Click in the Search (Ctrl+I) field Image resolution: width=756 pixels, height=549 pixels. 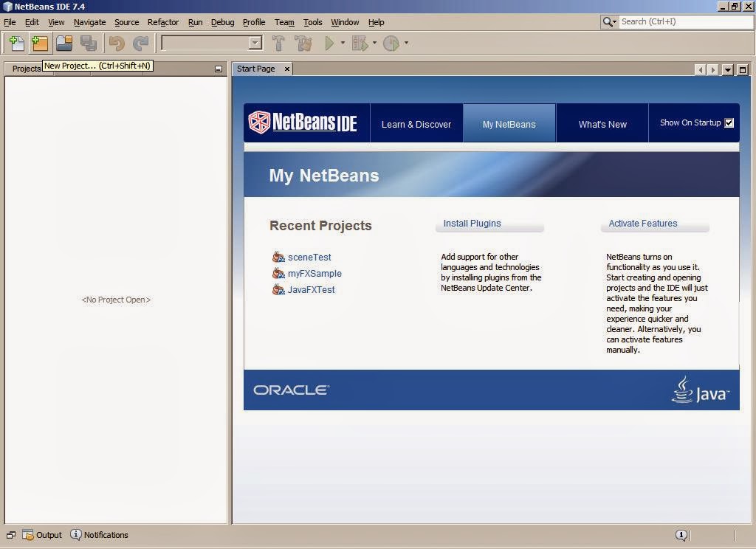[686, 21]
